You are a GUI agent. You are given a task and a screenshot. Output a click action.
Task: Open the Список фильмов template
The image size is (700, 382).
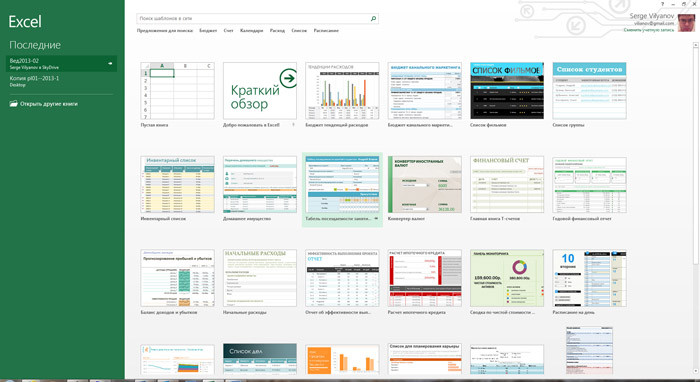507,91
